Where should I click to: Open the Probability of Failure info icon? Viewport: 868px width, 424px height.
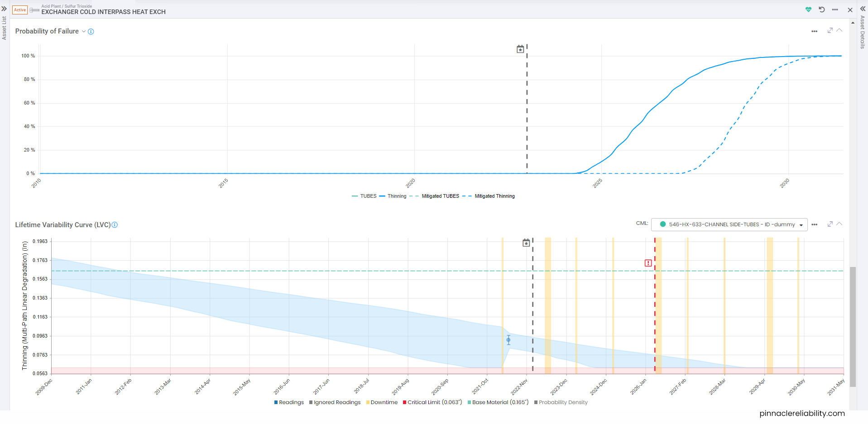point(91,32)
